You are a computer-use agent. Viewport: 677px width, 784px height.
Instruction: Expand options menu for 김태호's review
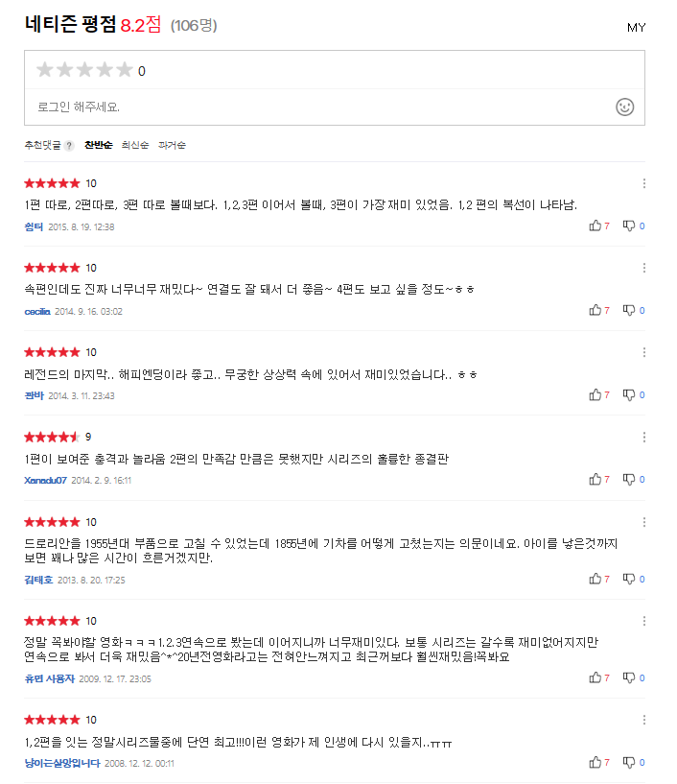644,522
